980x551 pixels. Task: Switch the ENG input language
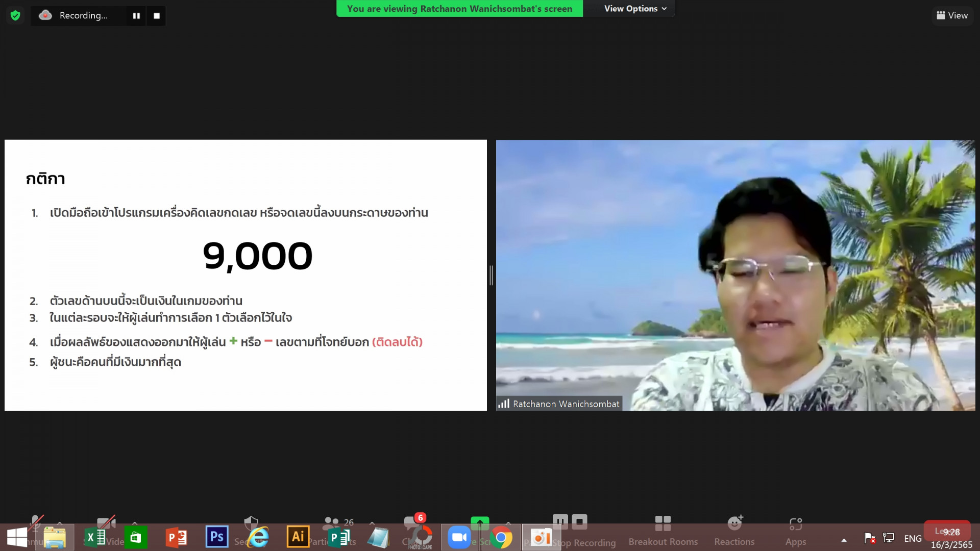tap(913, 538)
